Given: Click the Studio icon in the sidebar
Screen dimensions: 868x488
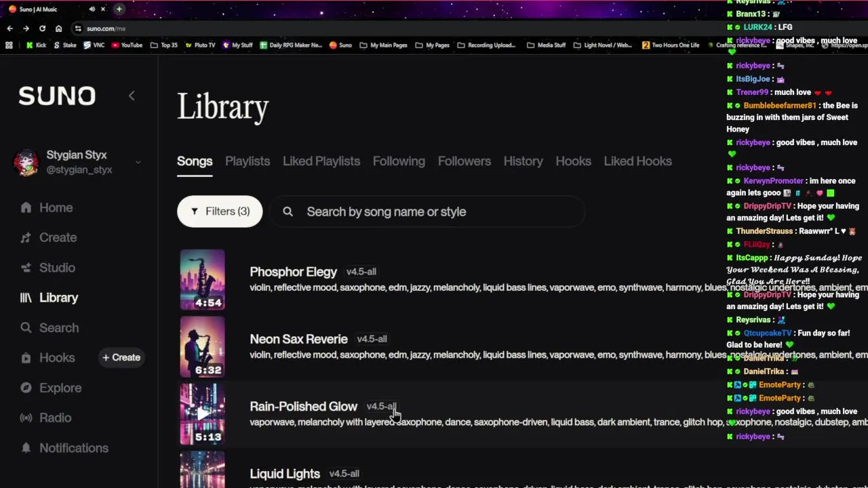Looking at the screenshot, I should pyautogui.click(x=26, y=268).
